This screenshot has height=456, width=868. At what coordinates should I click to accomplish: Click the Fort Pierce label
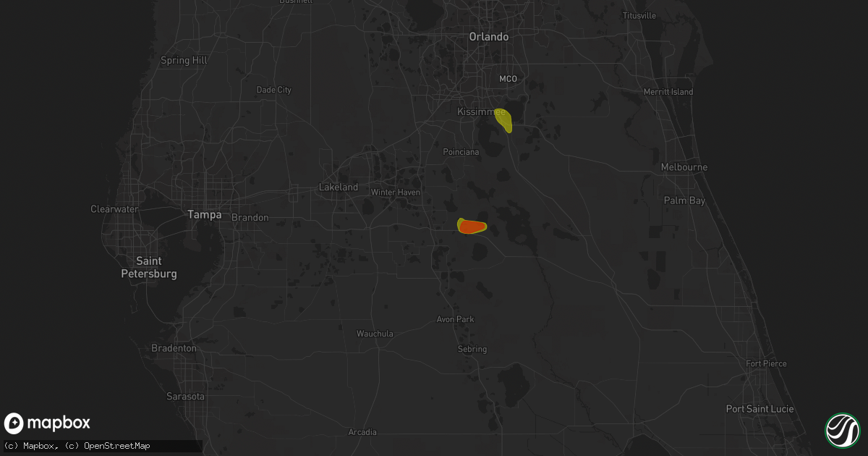click(x=767, y=363)
